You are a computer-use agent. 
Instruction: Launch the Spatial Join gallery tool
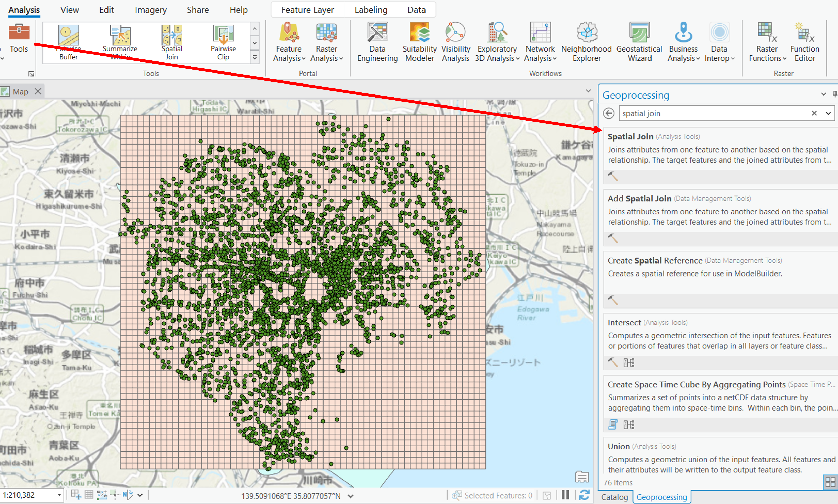[172, 42]
